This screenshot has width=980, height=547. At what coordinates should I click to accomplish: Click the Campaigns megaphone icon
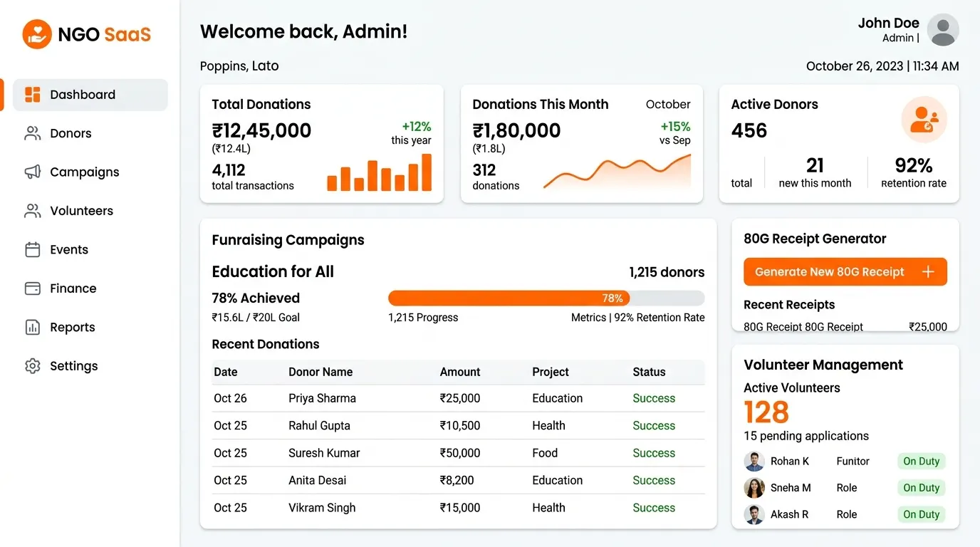[x=33, y=172]
